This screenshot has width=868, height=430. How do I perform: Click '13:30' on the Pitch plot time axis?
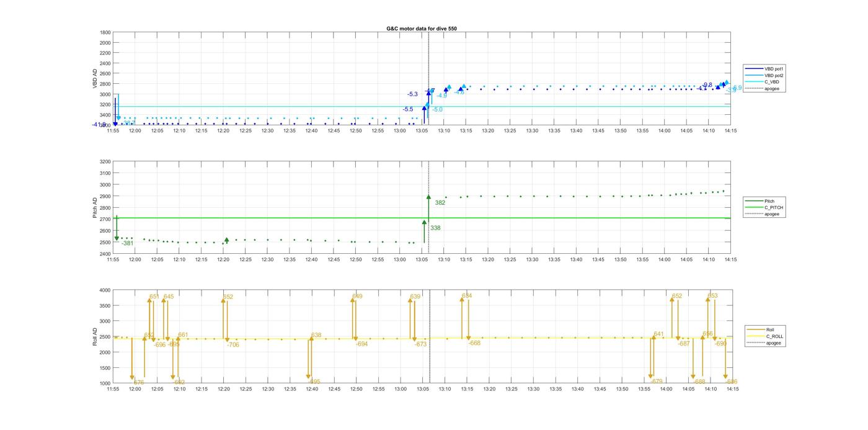coord(532,259)
